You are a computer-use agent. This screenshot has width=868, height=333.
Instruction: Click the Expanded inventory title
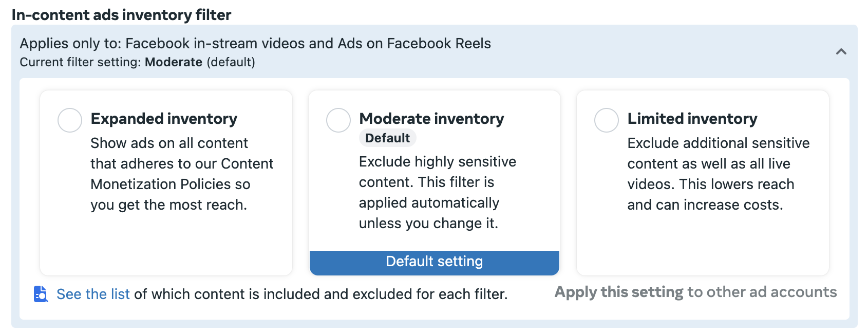(164, 119)
